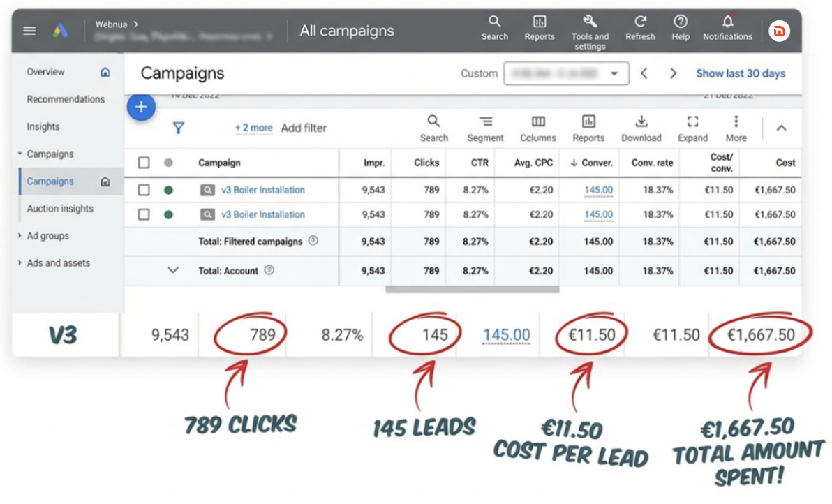832x504 pixels.
Task: Open the Columns icon in table toolbar
Action: [538, 122]
